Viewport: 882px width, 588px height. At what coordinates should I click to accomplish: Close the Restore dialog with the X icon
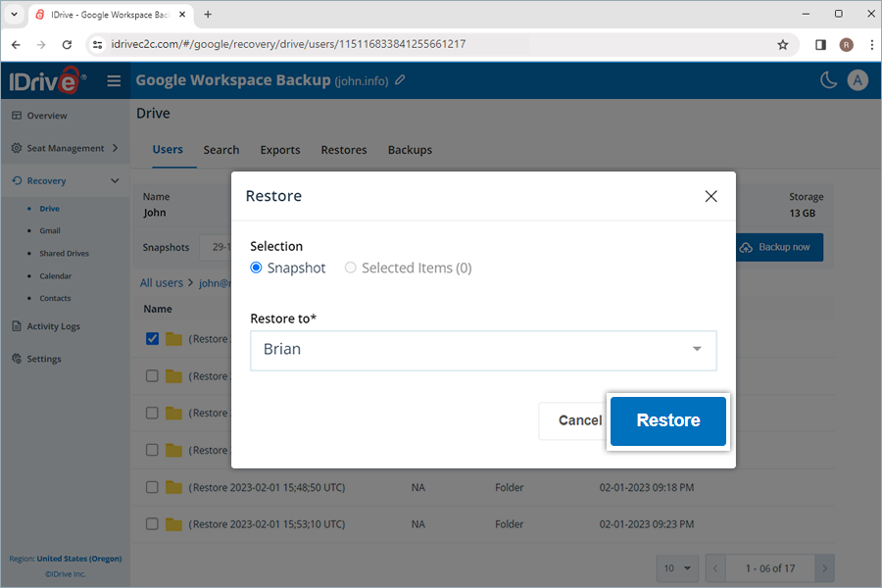(x=711, y=196)
